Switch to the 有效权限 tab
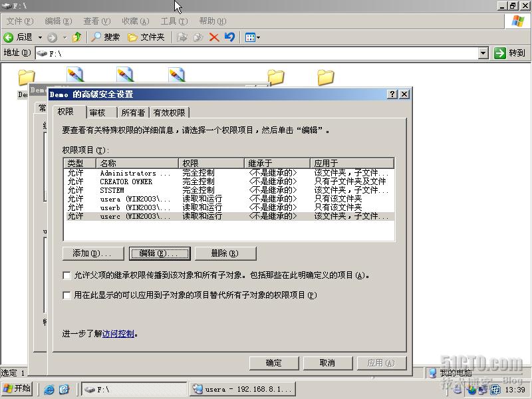The height and width of the screenshot is (399, 532). point(170,112)
